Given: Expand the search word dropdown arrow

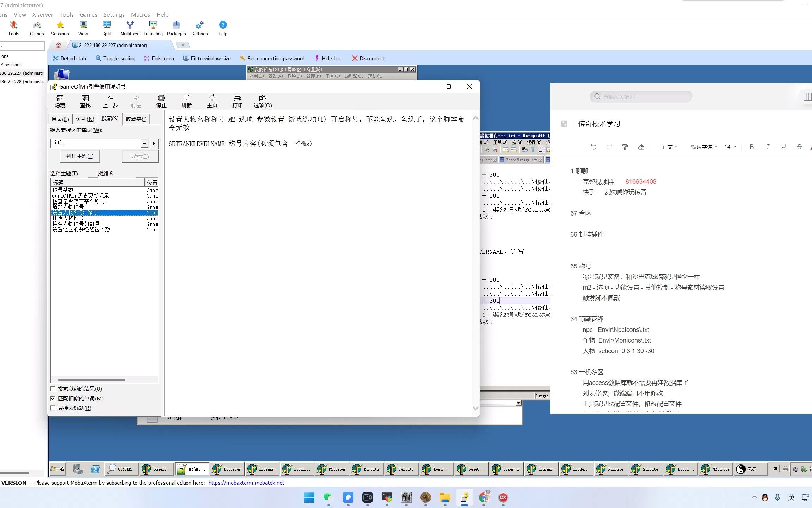Looking at the screenshot, I should pos(144,143).
